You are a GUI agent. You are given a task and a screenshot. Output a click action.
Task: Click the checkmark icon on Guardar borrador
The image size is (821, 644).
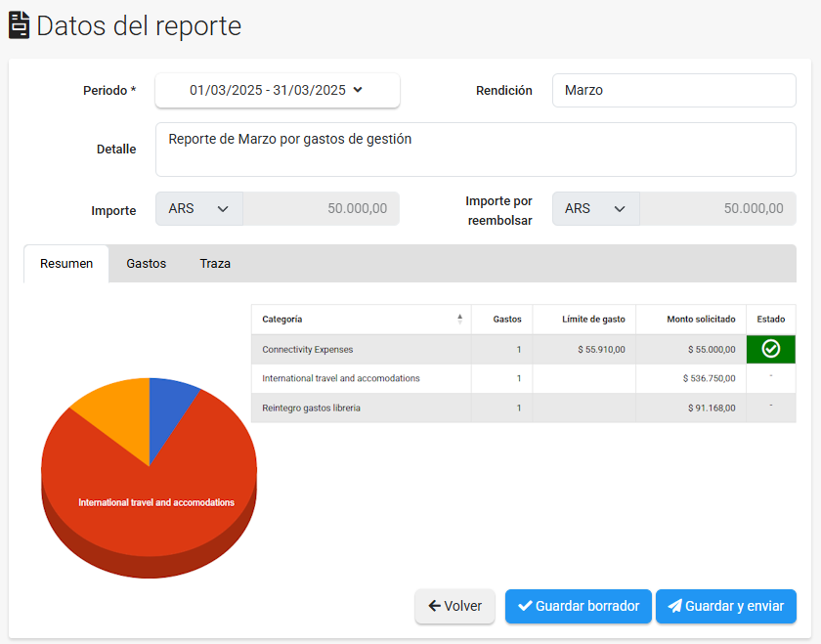pos(525,606)
